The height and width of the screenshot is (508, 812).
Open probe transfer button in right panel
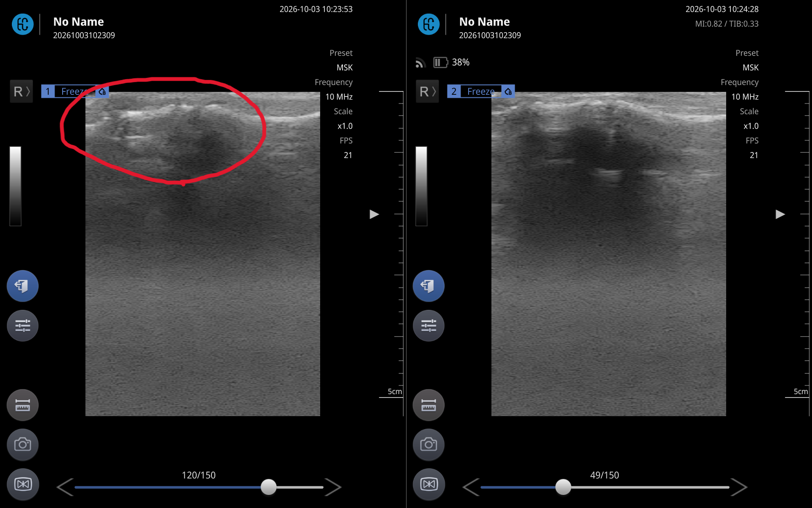point(428,286)
